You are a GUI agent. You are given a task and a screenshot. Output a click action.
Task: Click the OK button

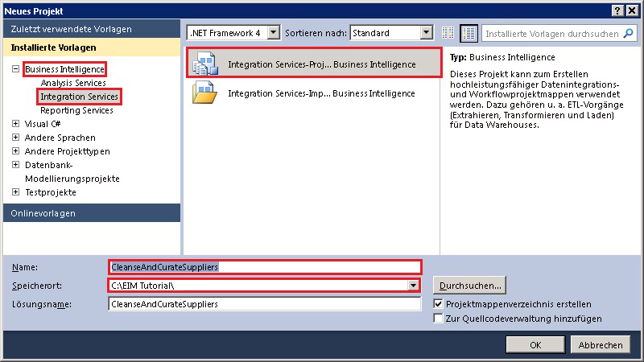click(x=535, y=345)
